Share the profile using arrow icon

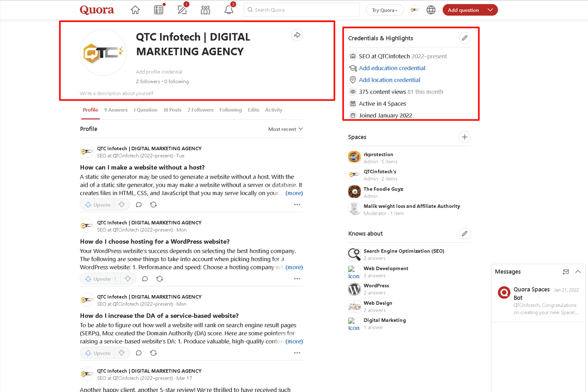(x=297, y=35)
